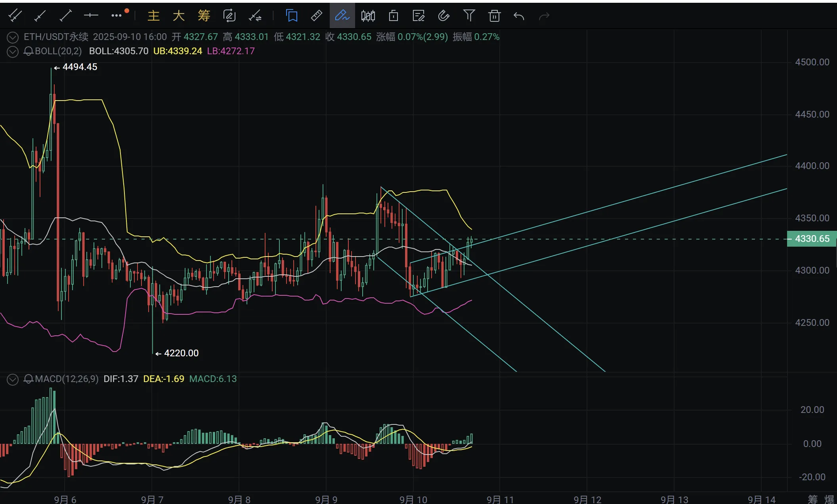Set alert bell on MACD(12,26,9)
Image resolution: width=837 pixels, height=504 pixels.
(28, 379)
